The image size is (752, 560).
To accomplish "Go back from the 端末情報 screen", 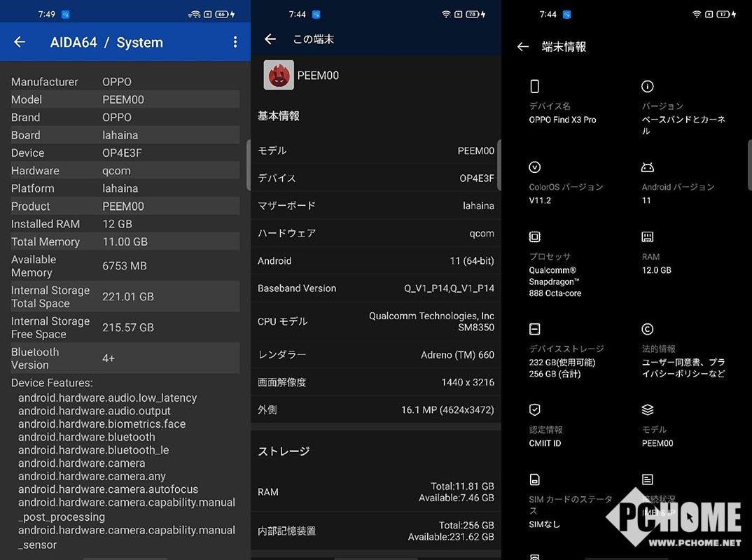I will point(523,47).
